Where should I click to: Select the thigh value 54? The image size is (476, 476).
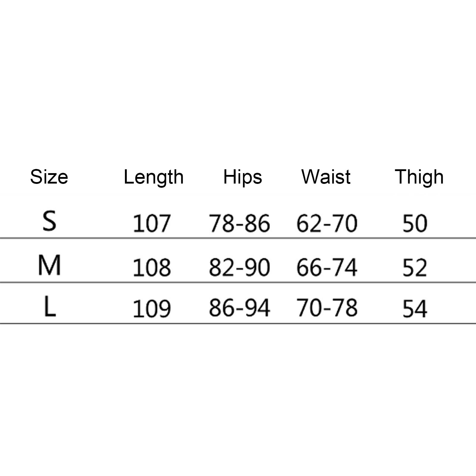415,308
